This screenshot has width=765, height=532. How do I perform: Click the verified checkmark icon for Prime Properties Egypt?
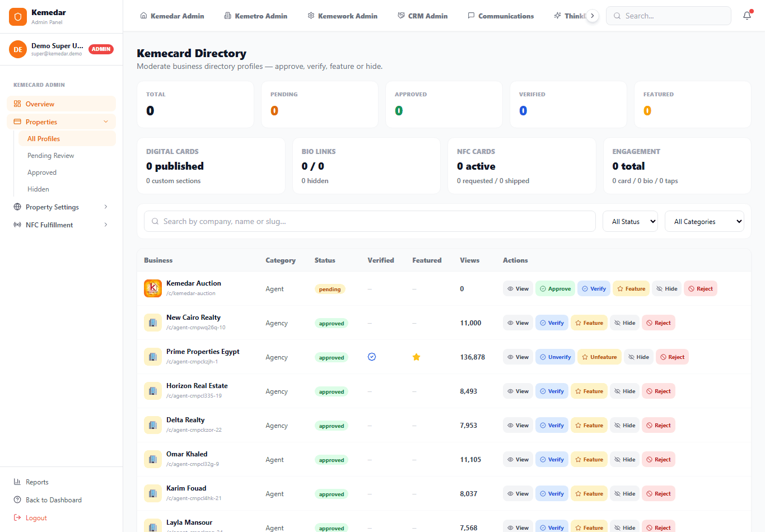click(x=372, y=357)
